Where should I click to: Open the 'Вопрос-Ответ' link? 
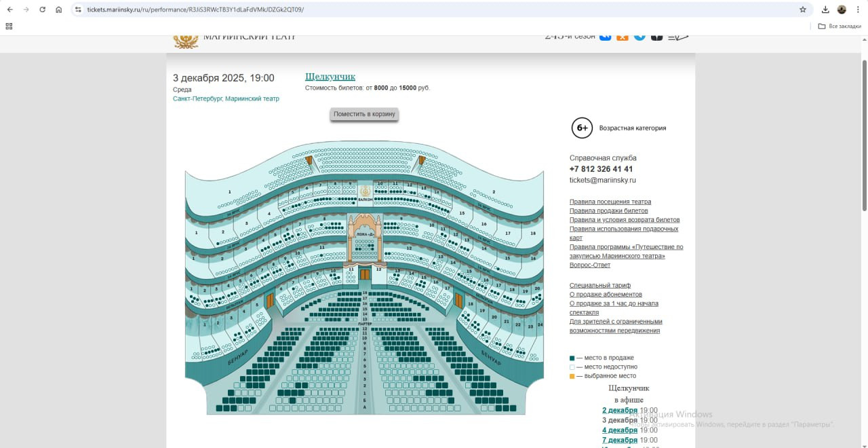click(x=589, y=265)
